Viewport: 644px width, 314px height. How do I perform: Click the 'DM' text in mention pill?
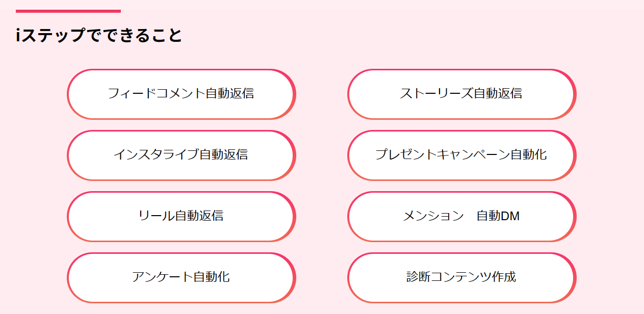510,217
